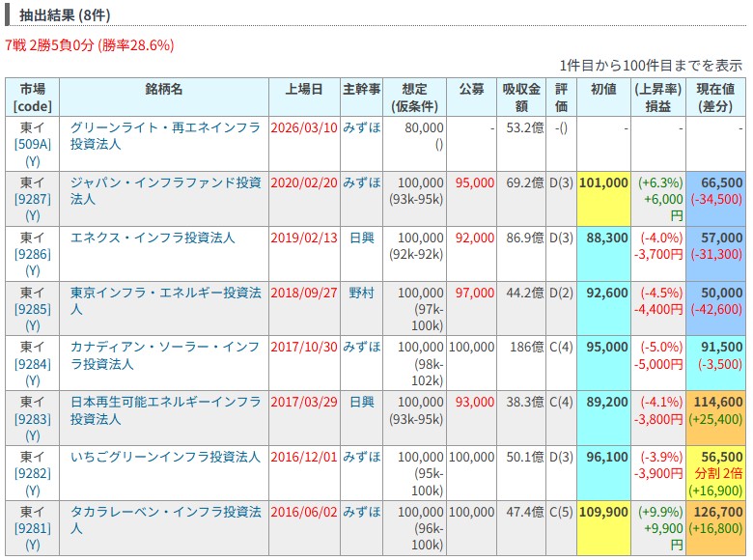The width and height of the screenshot is (753, 560).
Task: Click 野村 lead underwriter link
Action: tap(361, 293)
